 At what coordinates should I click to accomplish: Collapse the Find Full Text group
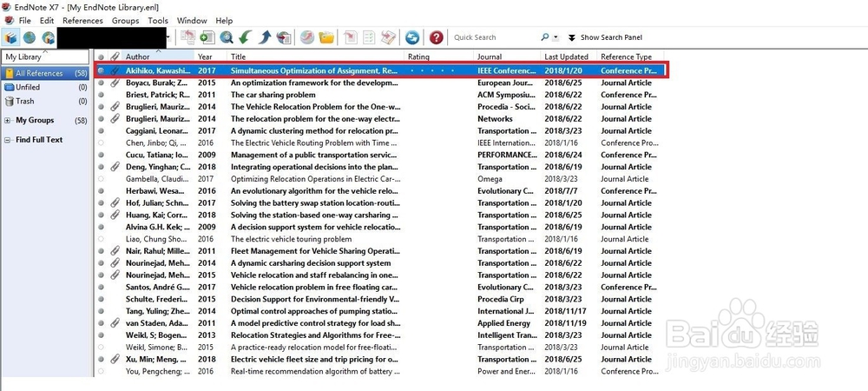click(7, 140)
